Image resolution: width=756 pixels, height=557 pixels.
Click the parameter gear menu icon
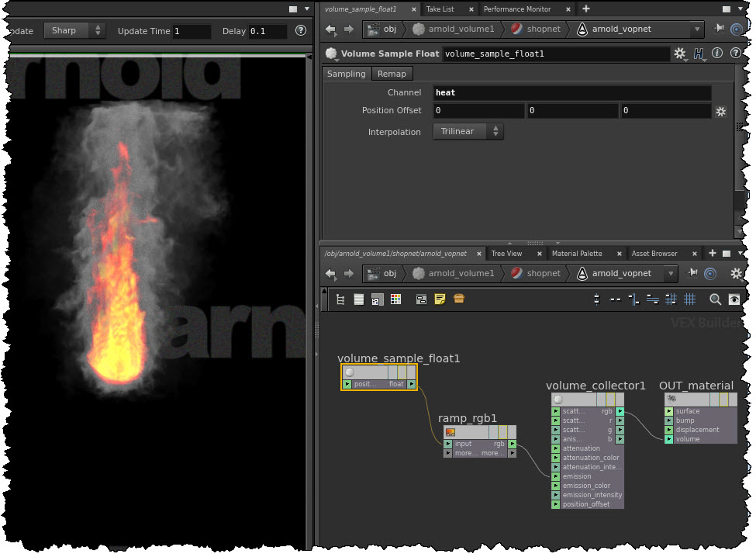pos(680,54)
